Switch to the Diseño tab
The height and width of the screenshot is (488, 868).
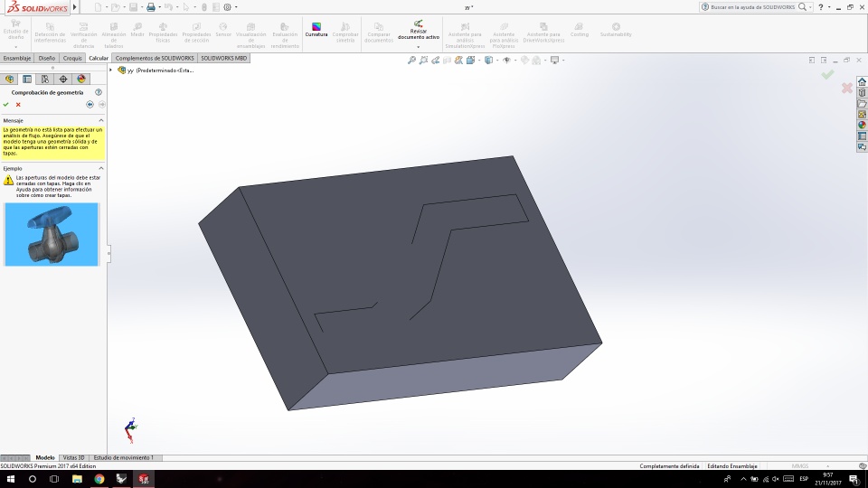[47, 58]
